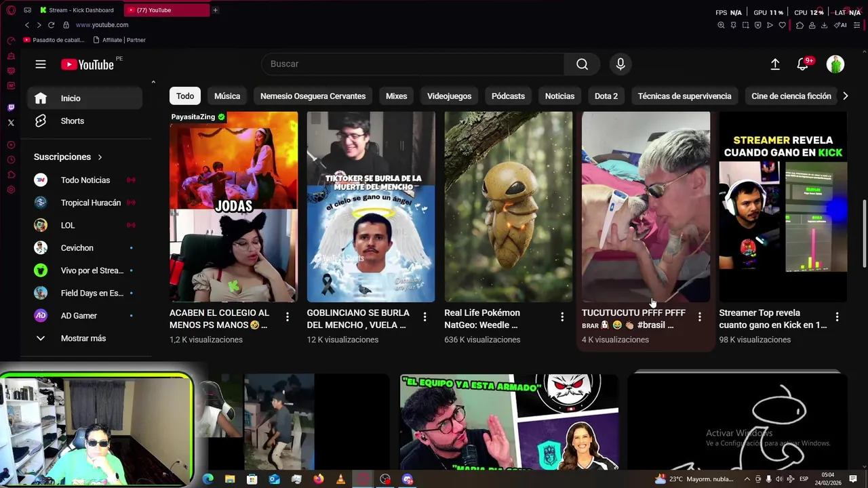This screenshot has height=488, width=868.
Task: Expand the Suscripciones section chevron
Action: tap(100, 157)
